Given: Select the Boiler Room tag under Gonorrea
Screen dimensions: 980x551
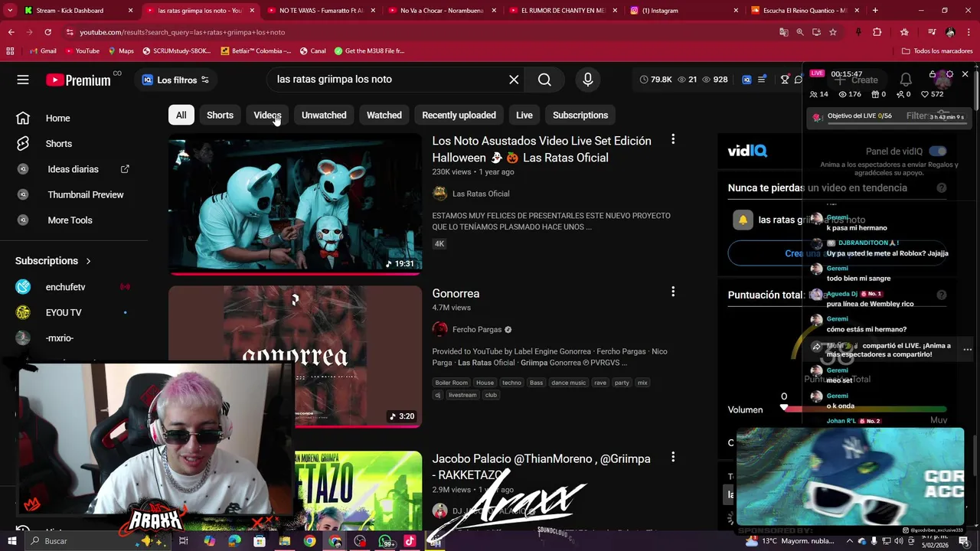Looking at the screenshot, I should coord(451,383).
